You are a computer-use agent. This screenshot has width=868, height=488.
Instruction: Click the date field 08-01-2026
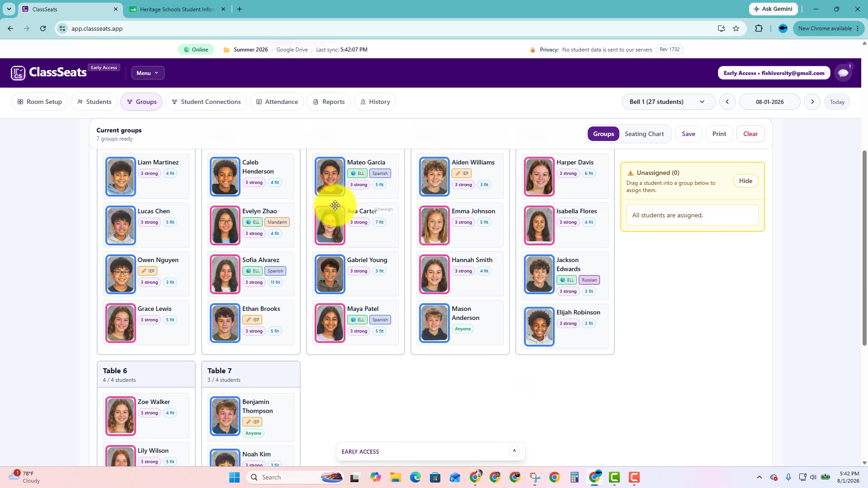click(769, 102)
